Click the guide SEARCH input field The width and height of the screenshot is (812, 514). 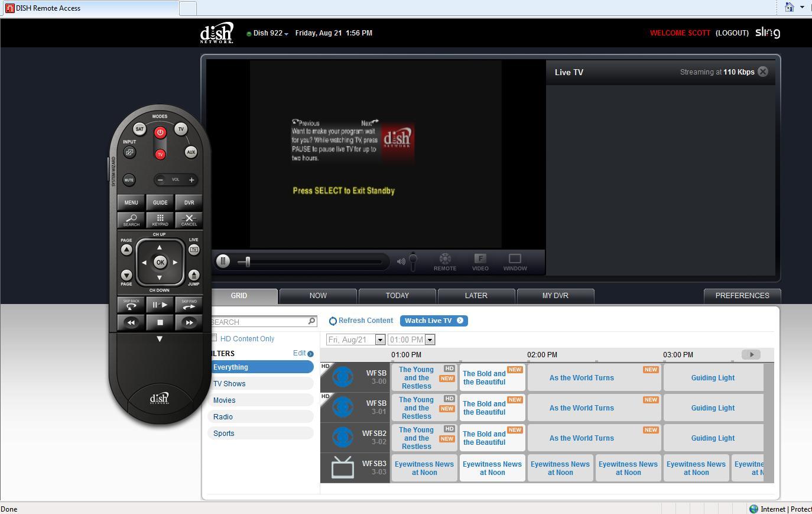point(263,321)
